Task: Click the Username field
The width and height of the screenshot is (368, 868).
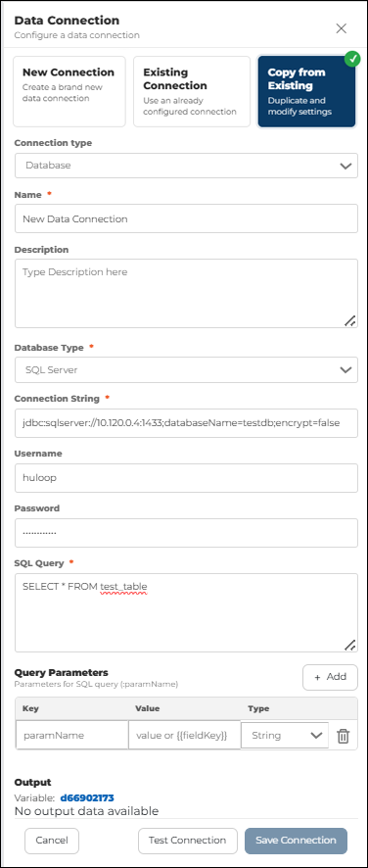Action: (186, 478)
